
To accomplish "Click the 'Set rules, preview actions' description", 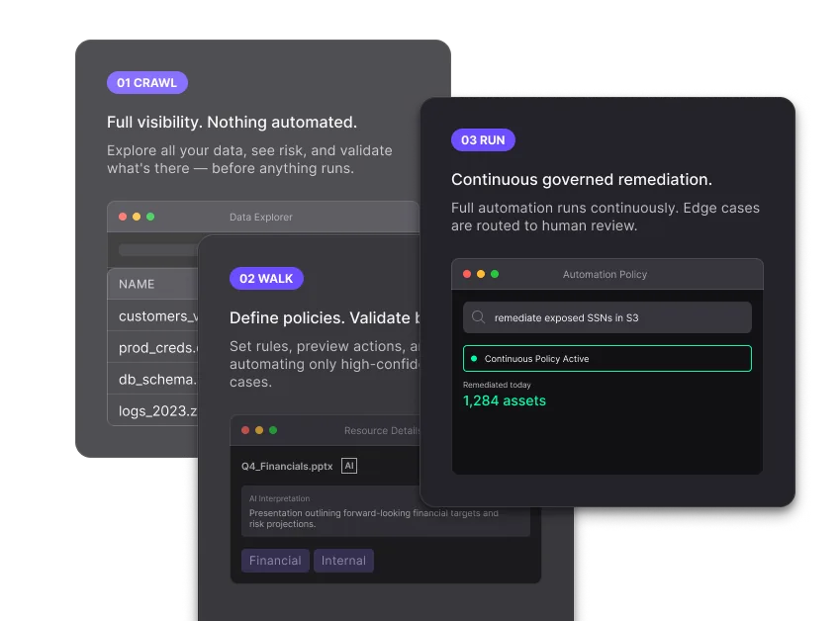I will (325, 364).
